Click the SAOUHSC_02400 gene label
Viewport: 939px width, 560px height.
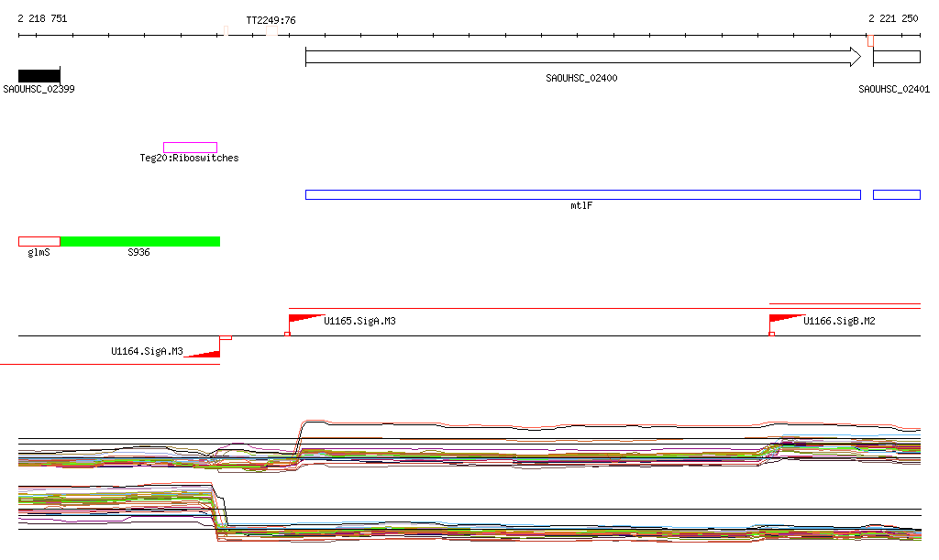[581, 79]
